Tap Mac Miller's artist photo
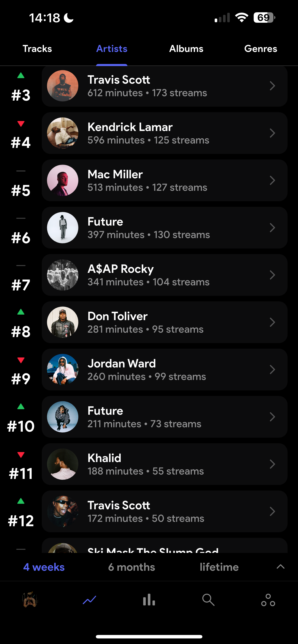The width and height of the screenshot is (298, 644). [x=63, y=180]
